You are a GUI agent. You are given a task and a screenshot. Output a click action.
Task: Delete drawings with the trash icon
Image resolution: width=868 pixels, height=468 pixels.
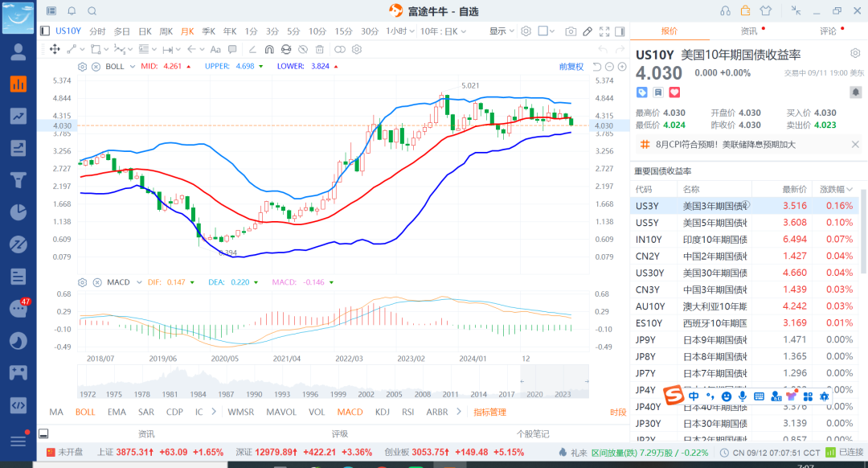(x=319, y=49)
